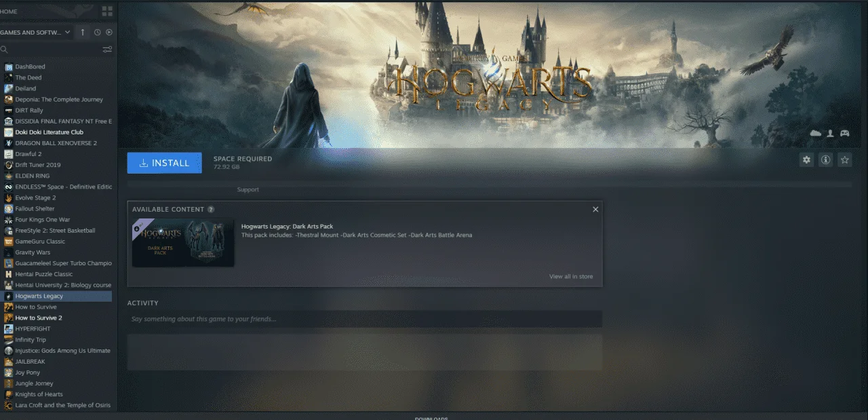Select the highlighted Hogwarts Legacy entry
Screen dimensions: 868x420
pos(56,296)
